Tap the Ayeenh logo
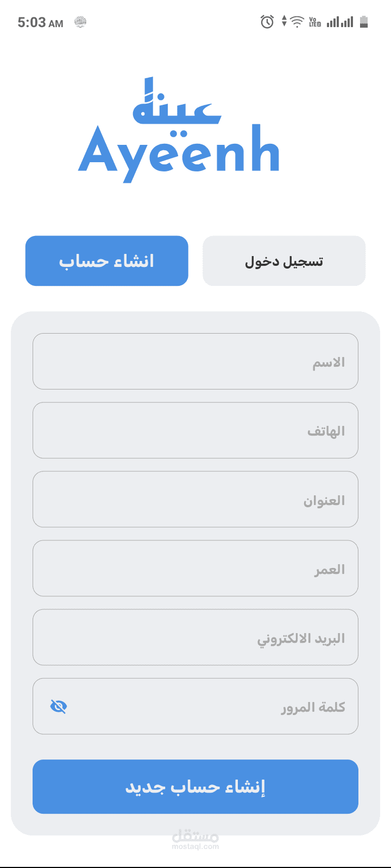This screenshot has width=391, height=868. coord(179,130)
